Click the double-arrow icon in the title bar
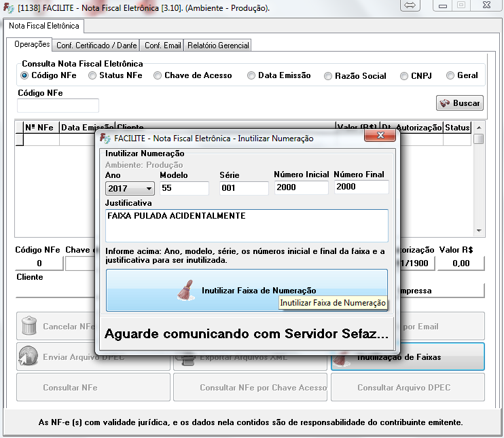Viewport: 504px width, 438px height. (410, 5)
